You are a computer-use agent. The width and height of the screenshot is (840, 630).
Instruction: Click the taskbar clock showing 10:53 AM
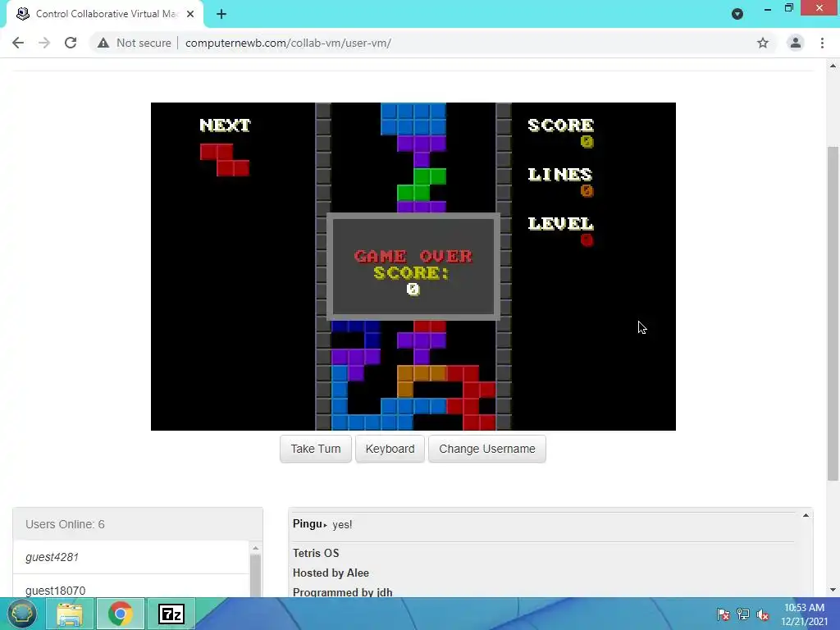click(x=804, y=614)
